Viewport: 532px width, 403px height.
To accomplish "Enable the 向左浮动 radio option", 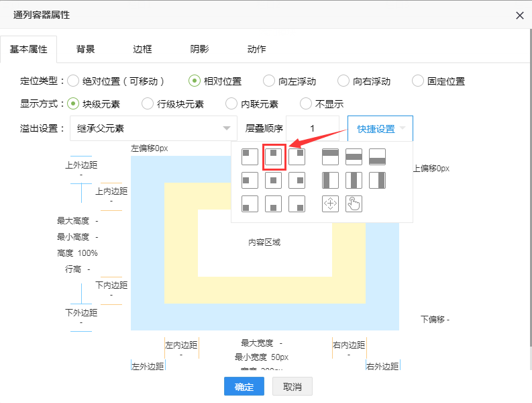I will click(269, 81).
